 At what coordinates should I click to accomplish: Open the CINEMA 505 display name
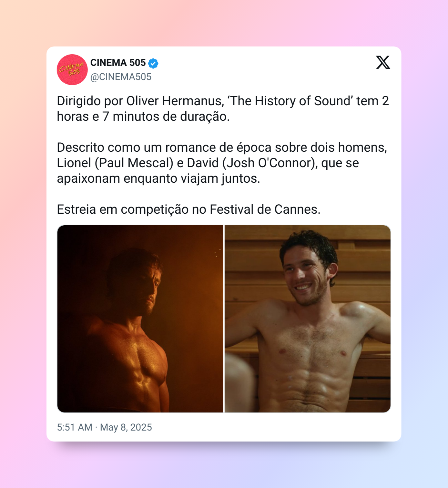click(x=118, y=63)
